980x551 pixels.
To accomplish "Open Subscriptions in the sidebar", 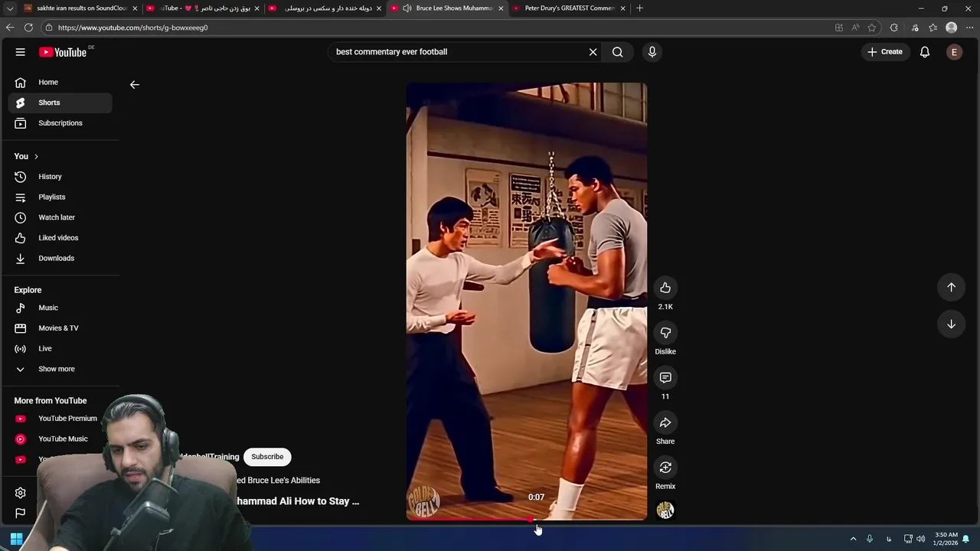I will (x=60, y=123).
